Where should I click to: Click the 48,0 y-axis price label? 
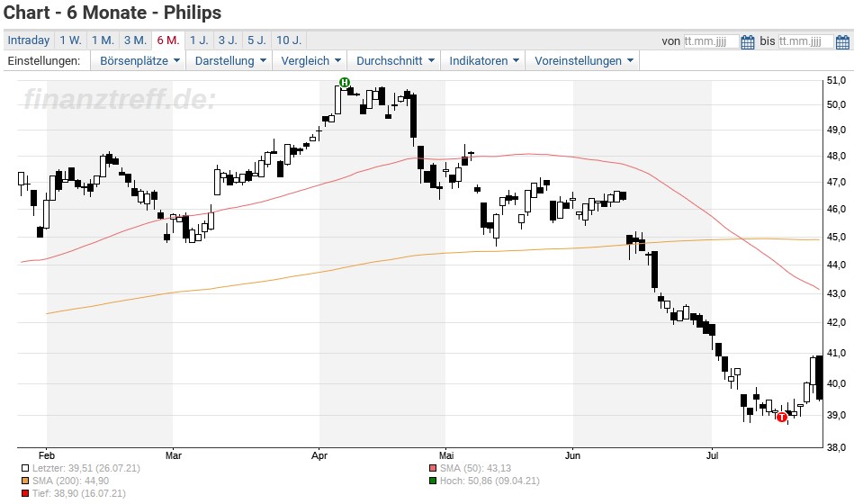point(836,156)
